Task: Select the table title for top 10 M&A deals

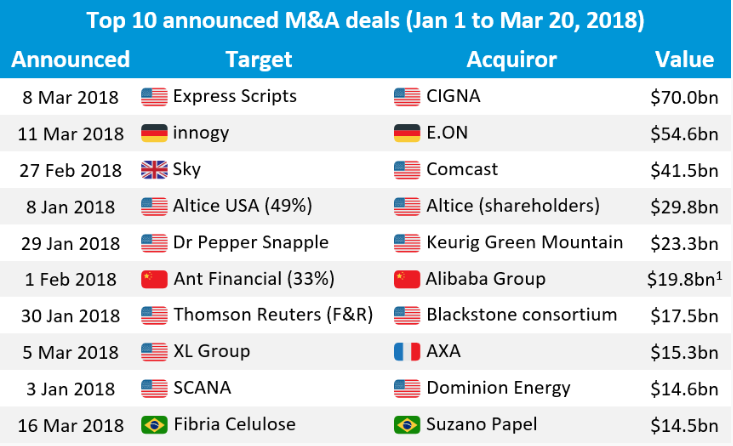Action: coord(366,20)
